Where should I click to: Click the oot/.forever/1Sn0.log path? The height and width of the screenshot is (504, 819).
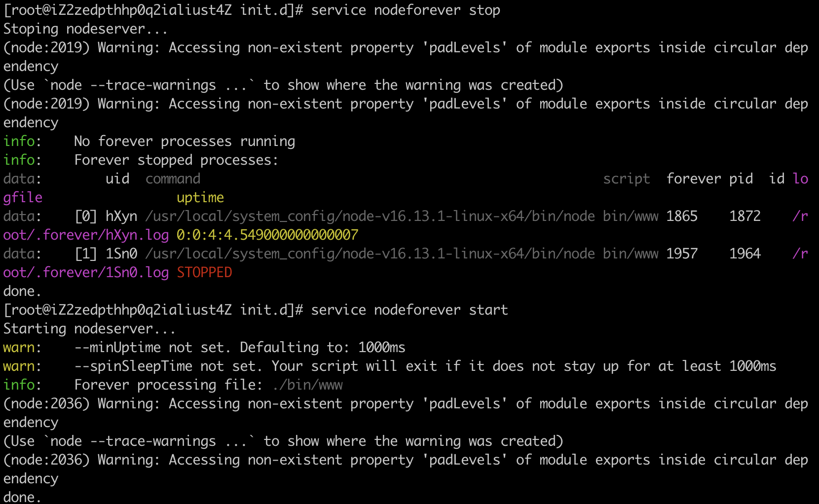(x=86, y=273)
